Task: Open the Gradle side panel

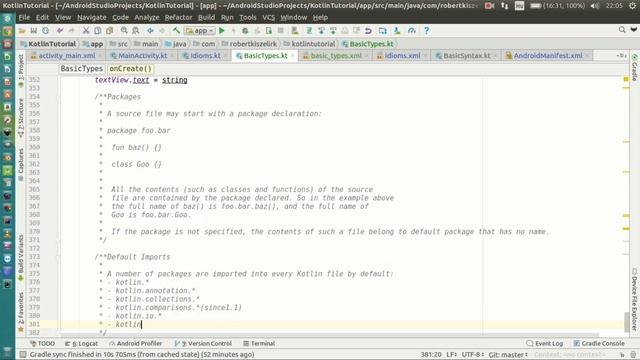Action: coord(635,67)
